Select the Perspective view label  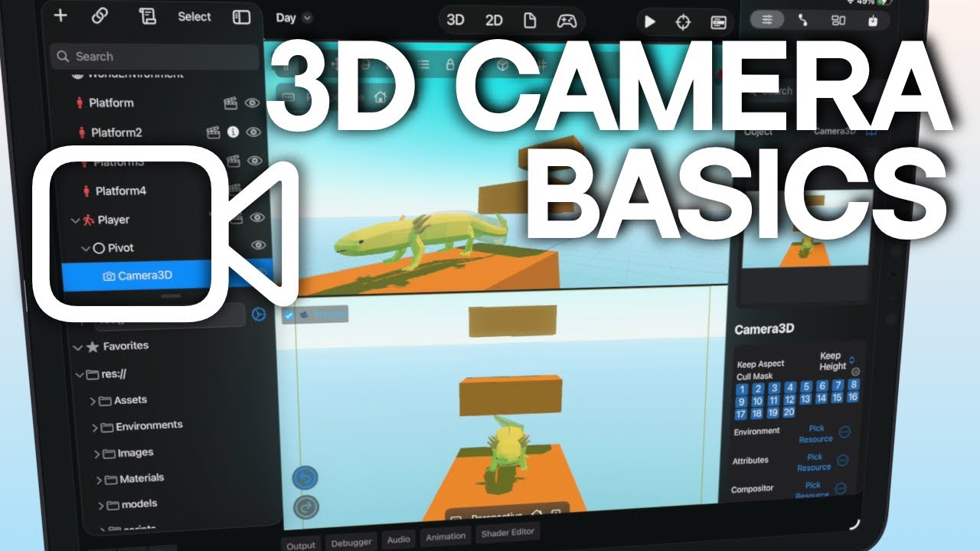click(495, 517)
